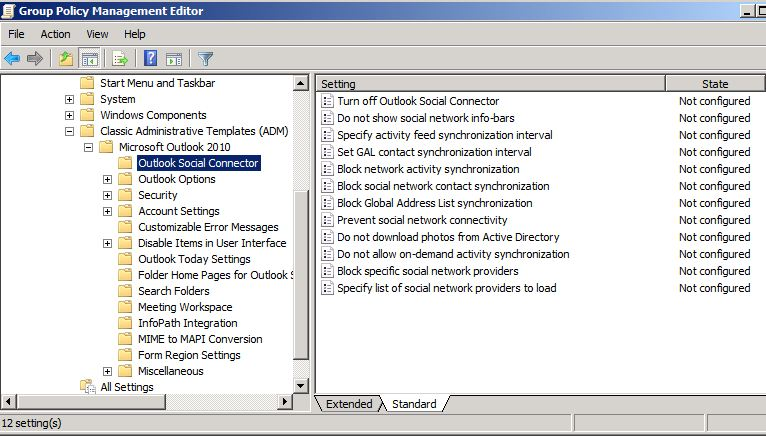Click folder icon beside Form Region Settings
Image resolution: width=766 pixels, height=436 pixels.
[x=125, y=355]
